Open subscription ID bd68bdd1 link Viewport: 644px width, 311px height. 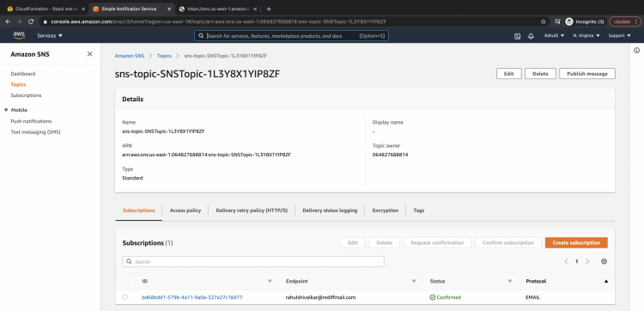click(191, 297)
